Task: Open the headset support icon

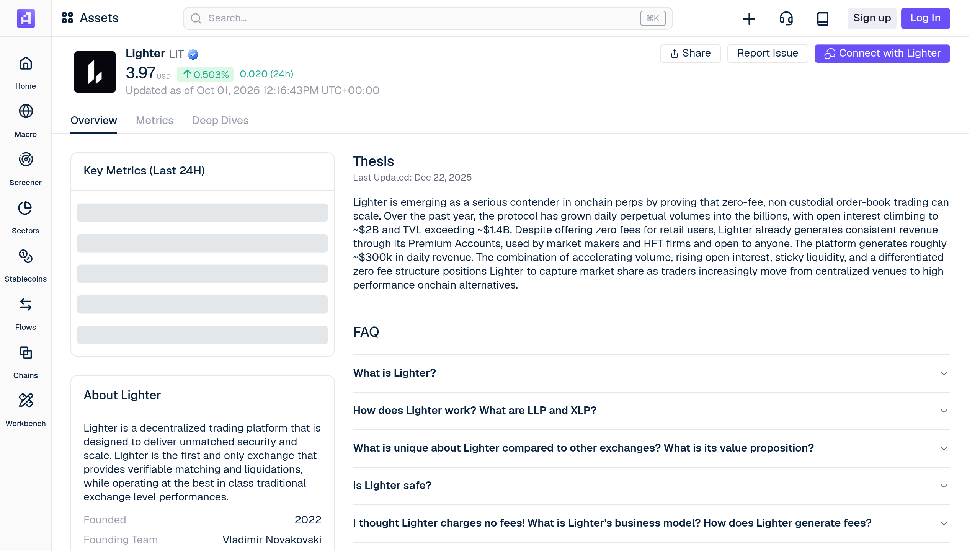Action: click(786, 18)
